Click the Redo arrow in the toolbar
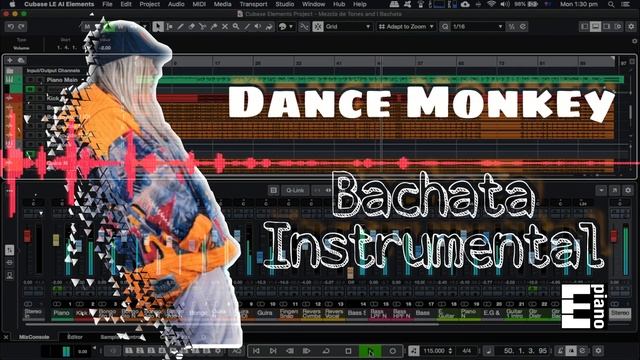This screenshot has height=360, width=640. click(21, 27)
